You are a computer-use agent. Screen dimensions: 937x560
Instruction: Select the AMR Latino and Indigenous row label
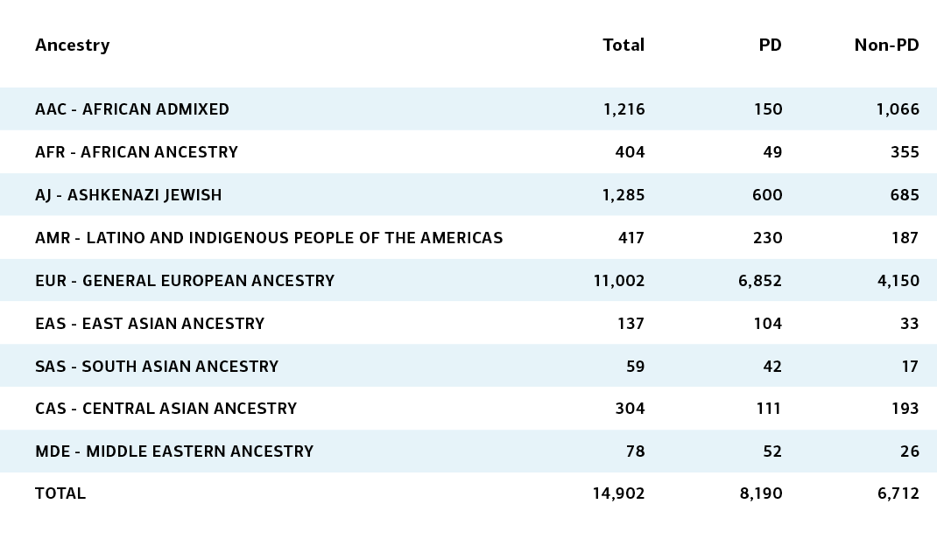point(269,238)
